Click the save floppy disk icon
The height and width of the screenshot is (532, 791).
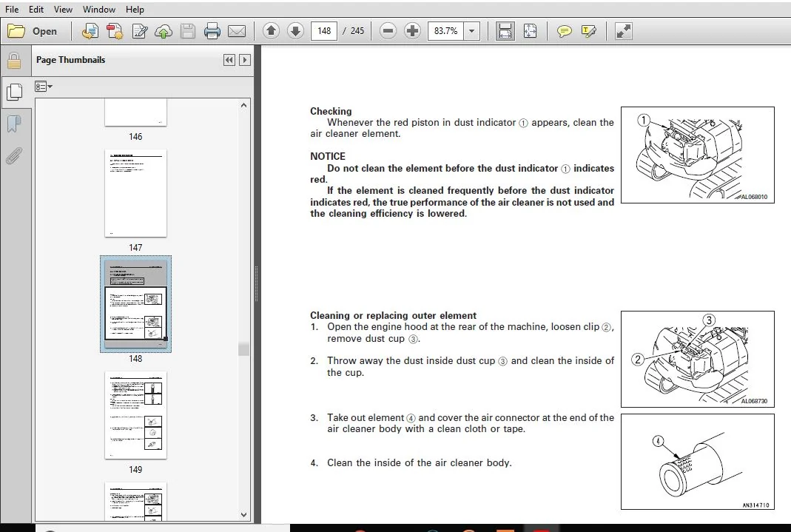[188, 31]
